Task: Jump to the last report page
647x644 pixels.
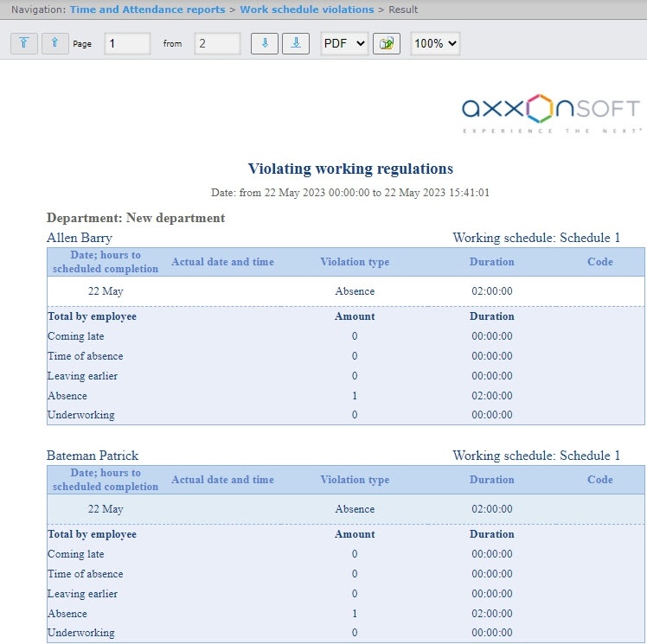Action: 296,43
